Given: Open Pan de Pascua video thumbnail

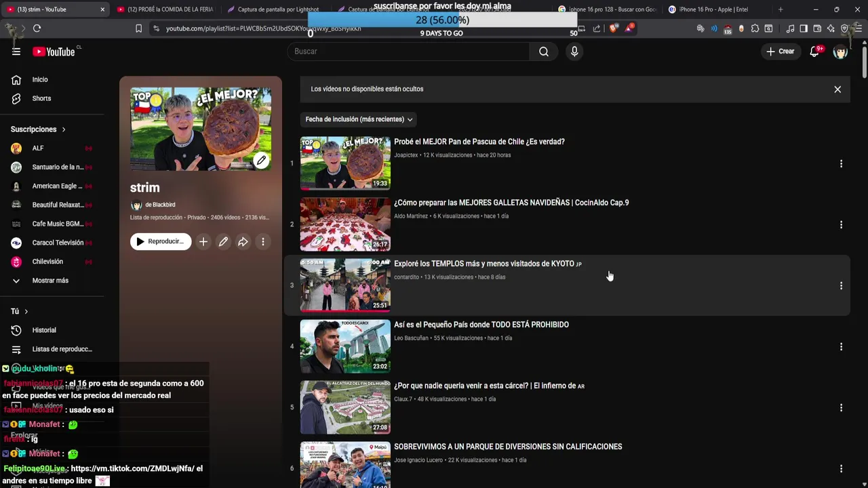Looking at the screenshot, I should (x=345, y=163).
